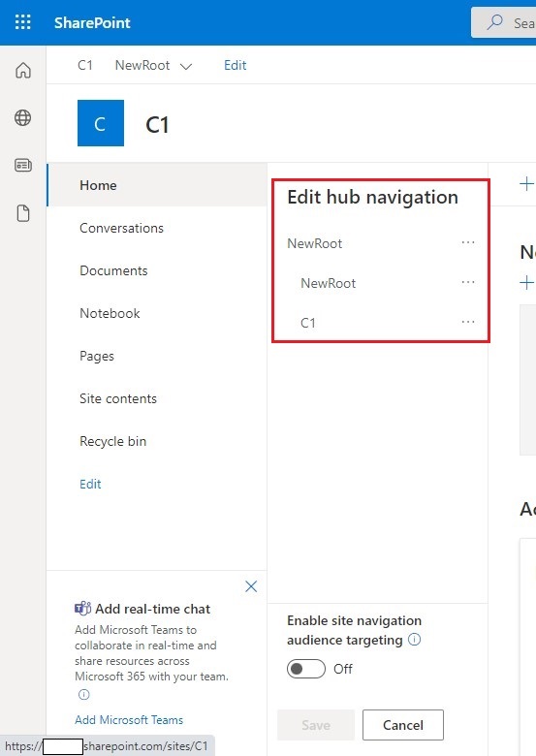Click the blue C site logo
Viewport: 536px width, 756px height.
pos(101,123)
